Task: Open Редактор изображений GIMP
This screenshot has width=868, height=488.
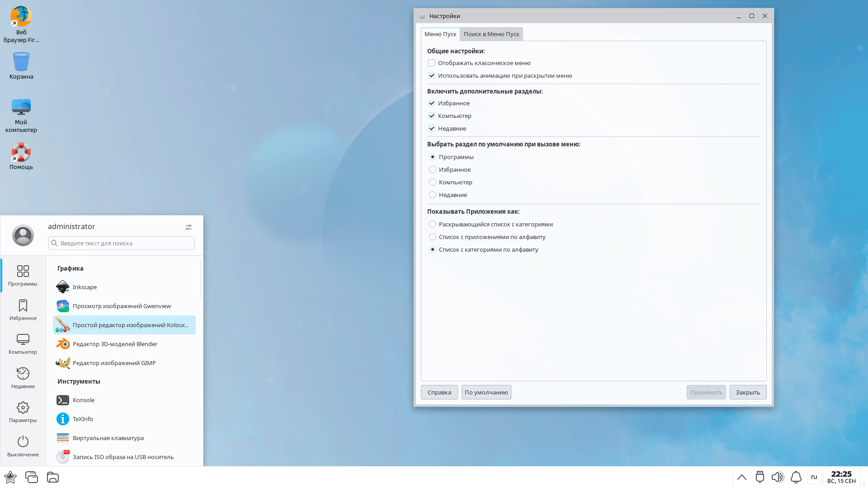Action: tap(114, 363)
